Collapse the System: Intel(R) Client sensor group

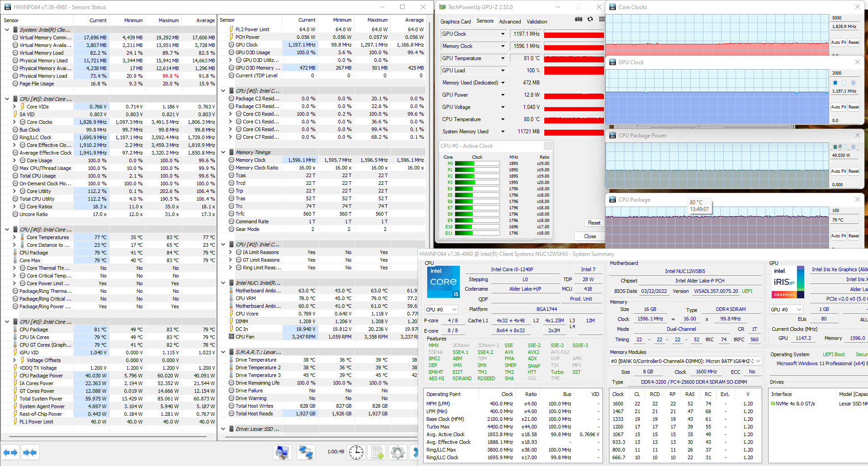pos(7,30)
